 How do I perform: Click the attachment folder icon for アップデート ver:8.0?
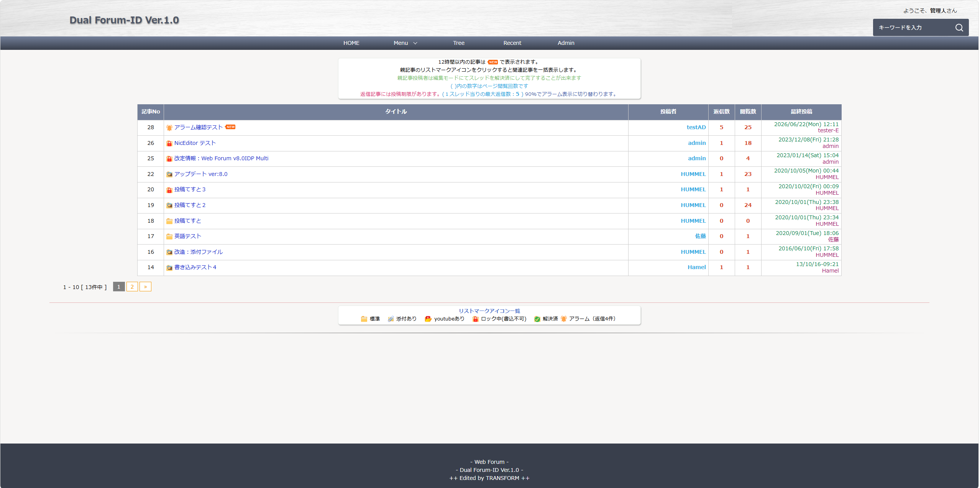(169, 174)
